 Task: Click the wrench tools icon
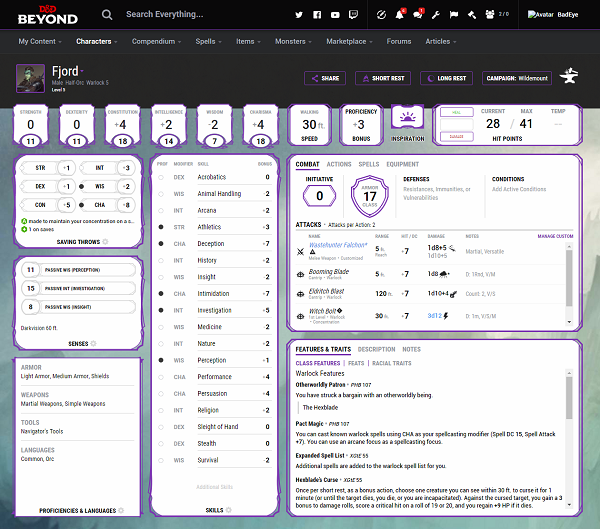tap(435, 15)
